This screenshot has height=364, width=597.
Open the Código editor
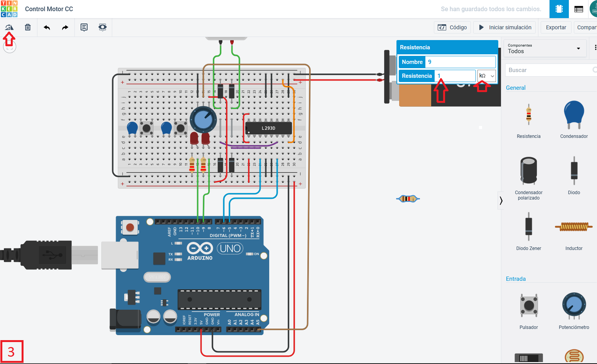452,27
